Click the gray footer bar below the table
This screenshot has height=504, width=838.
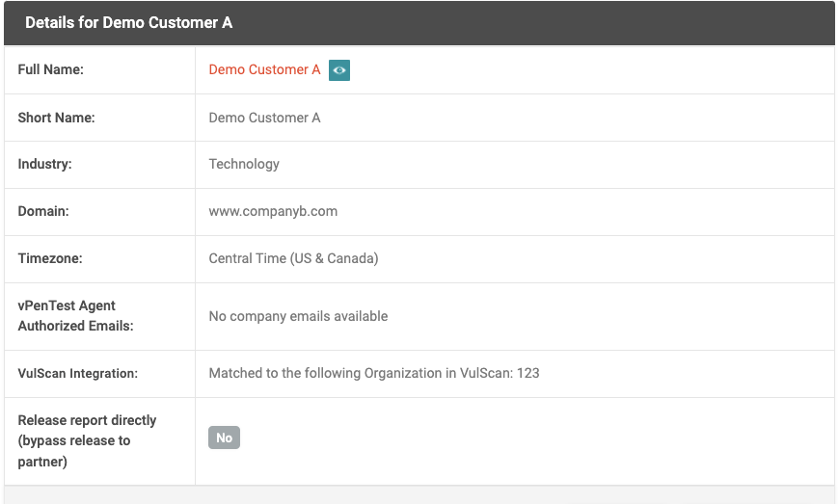point(419,494)
